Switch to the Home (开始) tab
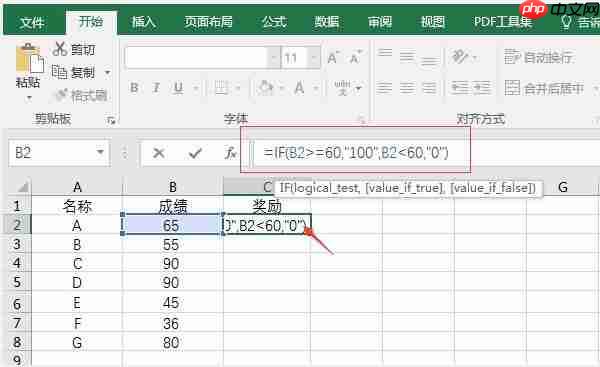600x367 pixels. click(x=91, y=22)
